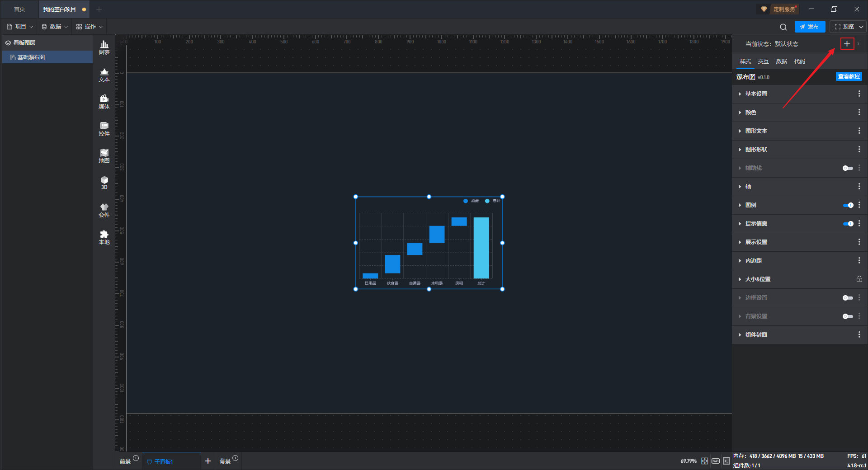The image size is (868, 470).
Task: Open the 控件 controls components panel
Action: click(104, 129)
